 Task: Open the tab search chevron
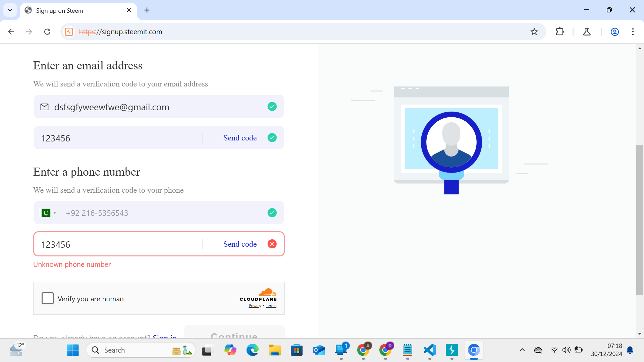tap(10, 10)
